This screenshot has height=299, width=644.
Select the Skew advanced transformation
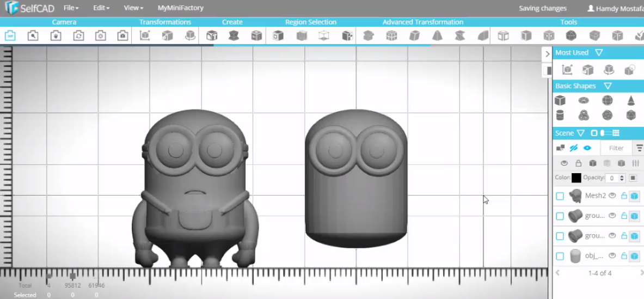[x=414, y=36]
